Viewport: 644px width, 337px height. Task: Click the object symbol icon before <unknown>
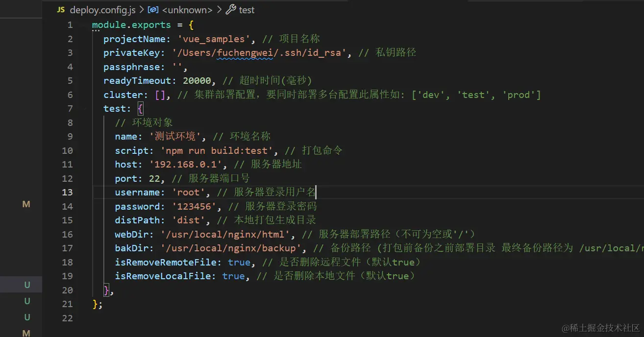point(152,9)
